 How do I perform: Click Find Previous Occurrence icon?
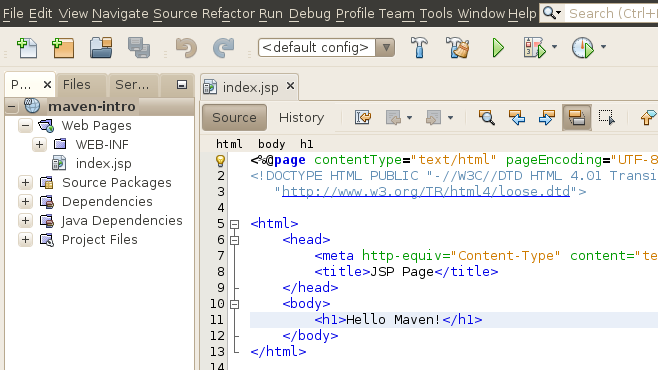coord(517,117)
